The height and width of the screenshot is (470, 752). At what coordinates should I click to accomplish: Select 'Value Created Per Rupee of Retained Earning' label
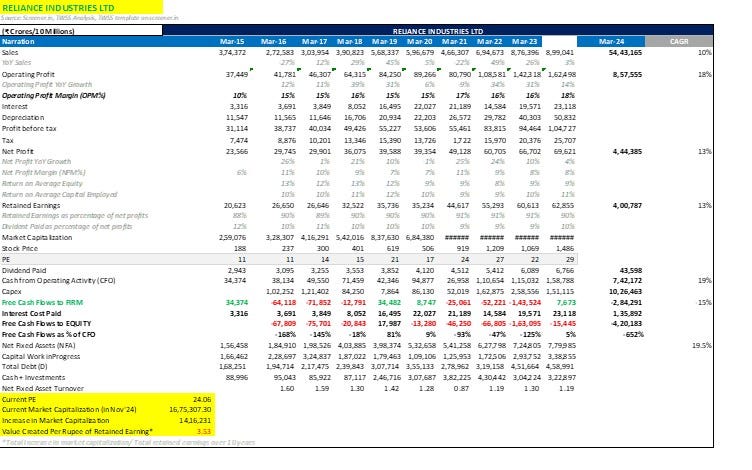click(x=77, y=432)
